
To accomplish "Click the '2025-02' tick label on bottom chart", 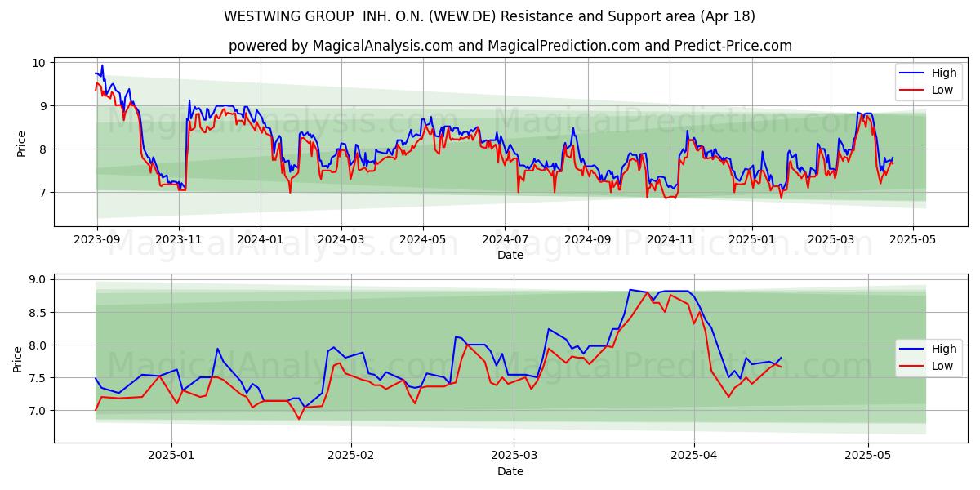I will pyautogui.click(x=351, y=457).
